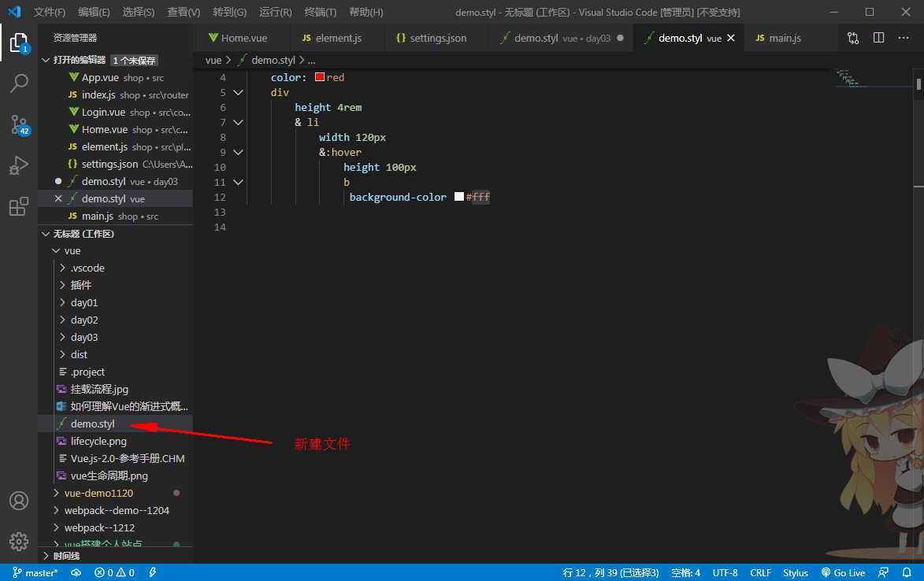Click the synchronize changes cloud icon
Image resolution: width=924 pixels, height=581 pixels.
76,573
